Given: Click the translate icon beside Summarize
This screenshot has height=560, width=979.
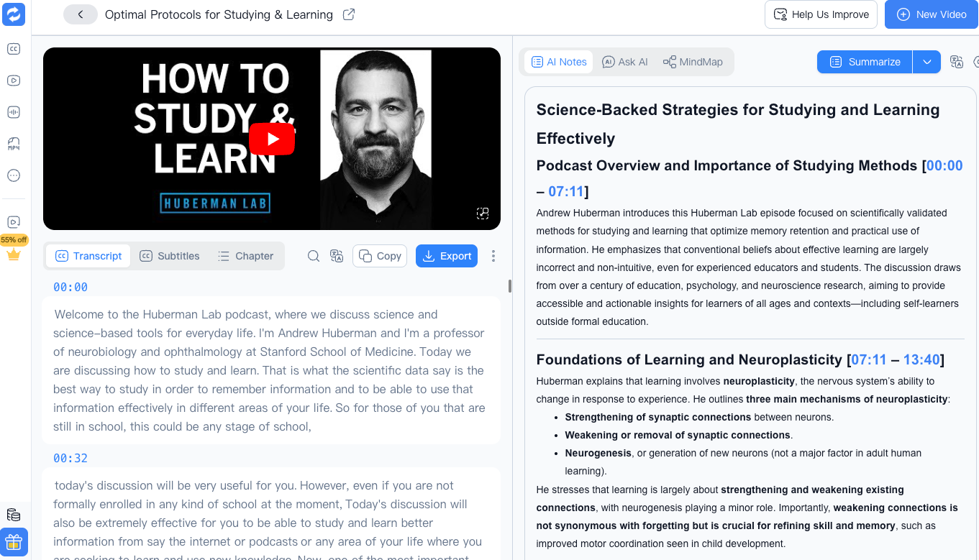Looking at the screenshot, I should click(x=957, y=62).
